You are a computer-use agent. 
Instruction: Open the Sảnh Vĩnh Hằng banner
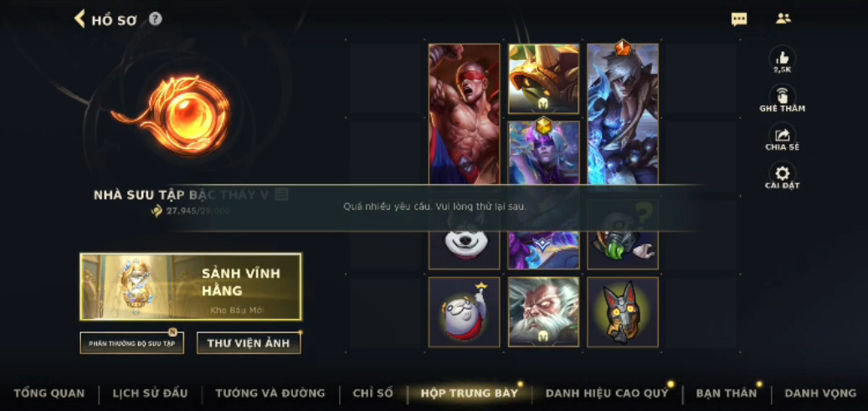(x=191, y=287)
